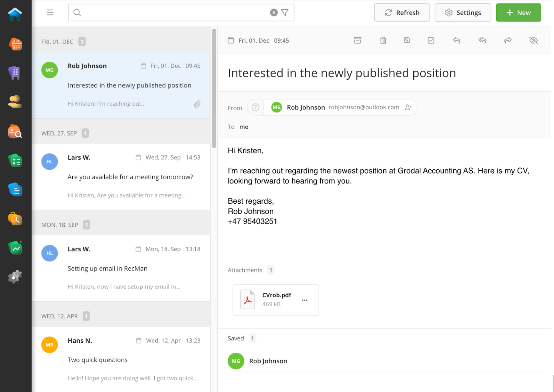Open the home icon in sidebar
The image size is (554, 392).
click(x=15, y=14)
